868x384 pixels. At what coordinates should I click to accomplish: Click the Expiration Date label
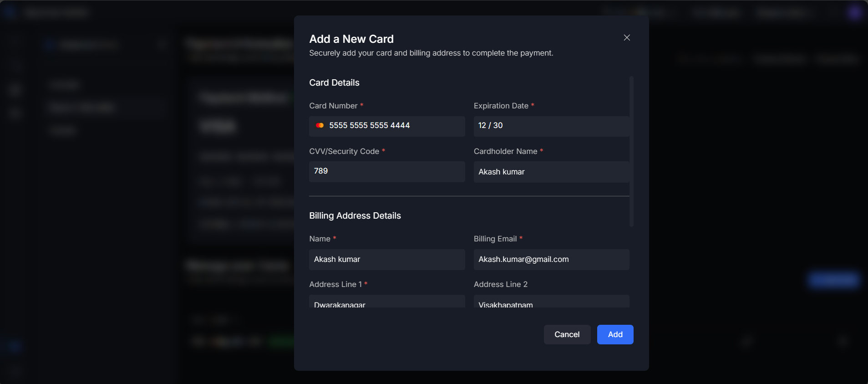coord(501,106)
